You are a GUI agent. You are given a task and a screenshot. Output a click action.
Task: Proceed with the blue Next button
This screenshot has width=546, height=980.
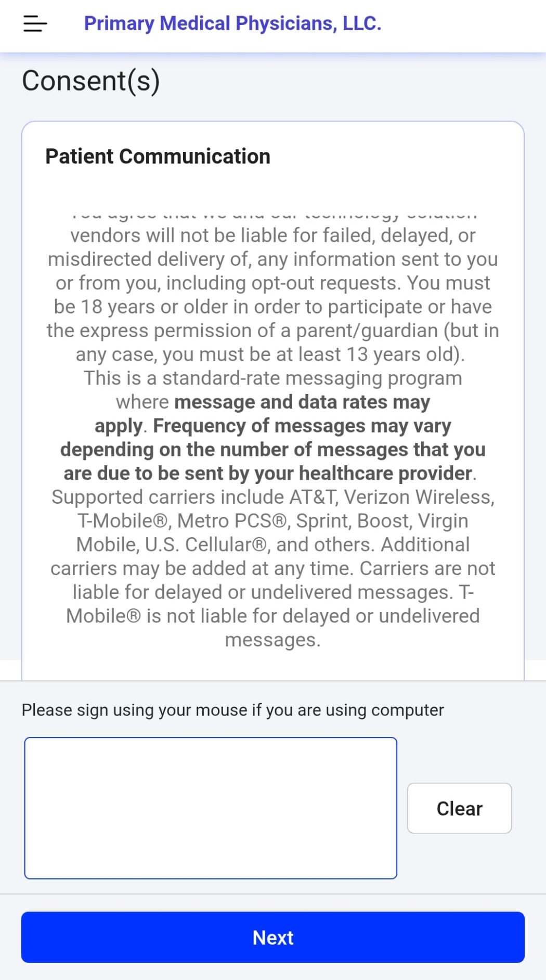272,937
